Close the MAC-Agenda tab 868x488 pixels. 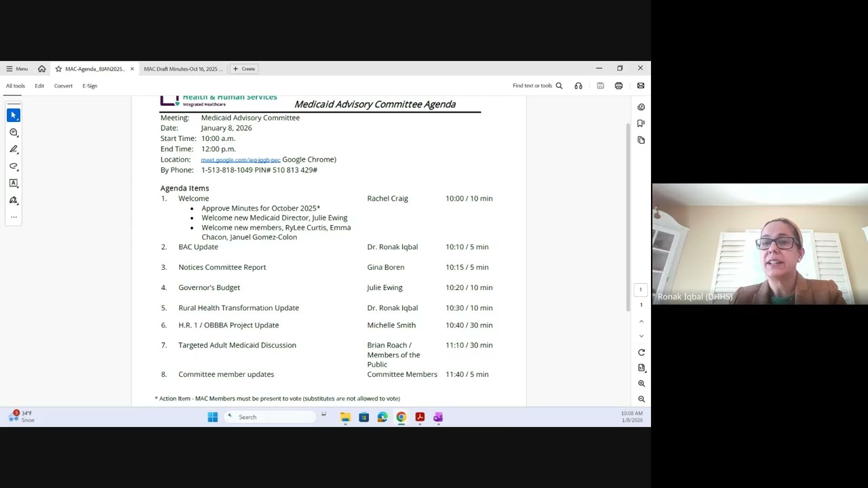click(x=132, y=68)
